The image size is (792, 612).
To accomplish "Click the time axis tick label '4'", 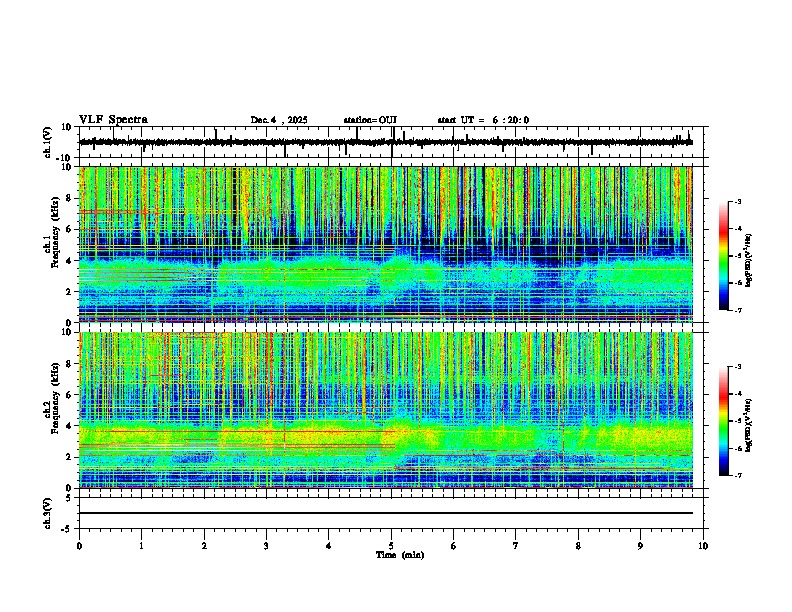I will (329, 546).
